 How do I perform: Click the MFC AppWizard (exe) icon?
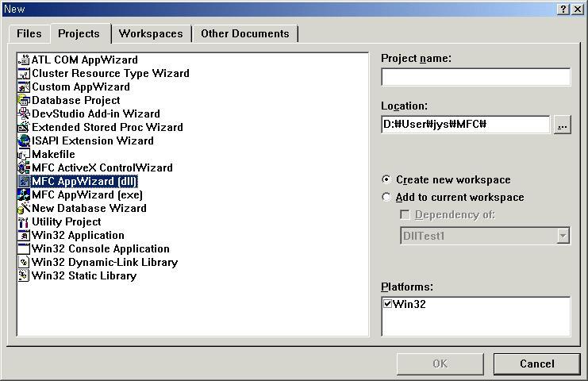pyautogui.click(x=24, y=194)
